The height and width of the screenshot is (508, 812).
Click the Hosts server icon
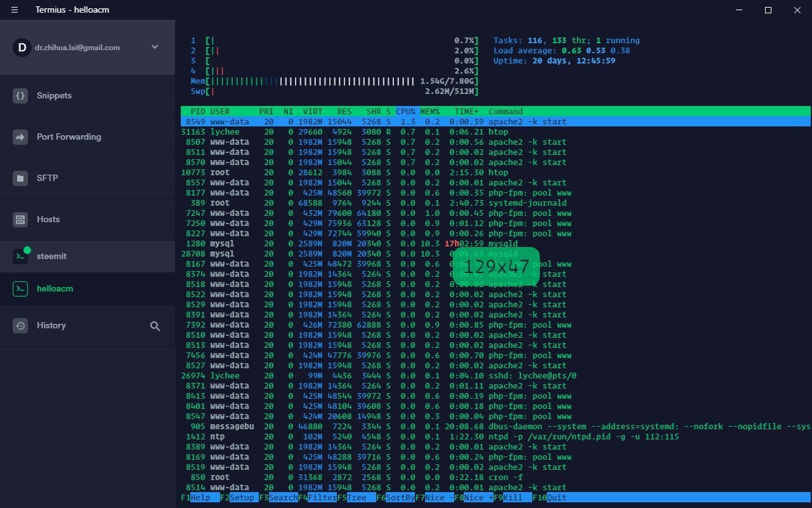(x=20, y=220)
